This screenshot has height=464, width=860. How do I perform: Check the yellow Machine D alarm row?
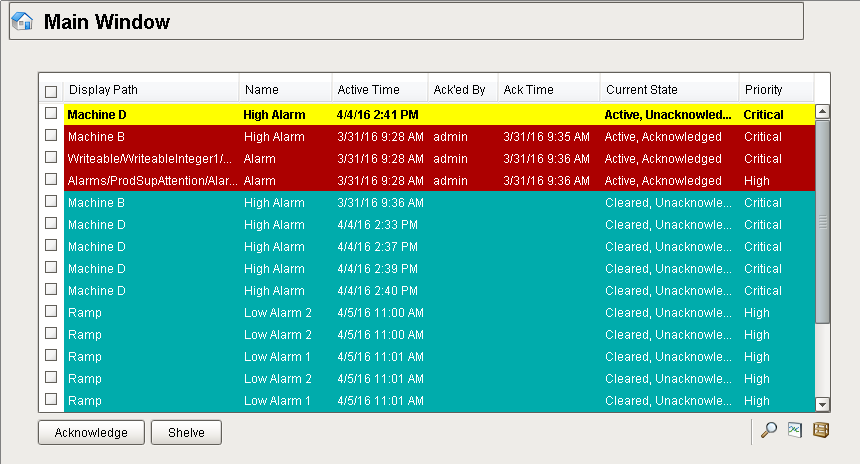coord(51,113)
